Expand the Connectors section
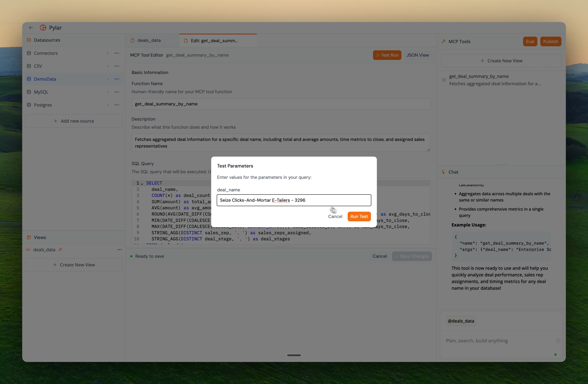The height and width of the screenshot is (384, 588). point(107,53)
